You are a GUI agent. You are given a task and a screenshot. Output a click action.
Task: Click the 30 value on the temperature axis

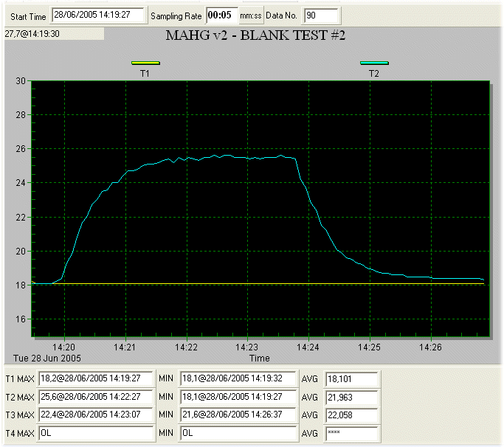click(21, 81)
